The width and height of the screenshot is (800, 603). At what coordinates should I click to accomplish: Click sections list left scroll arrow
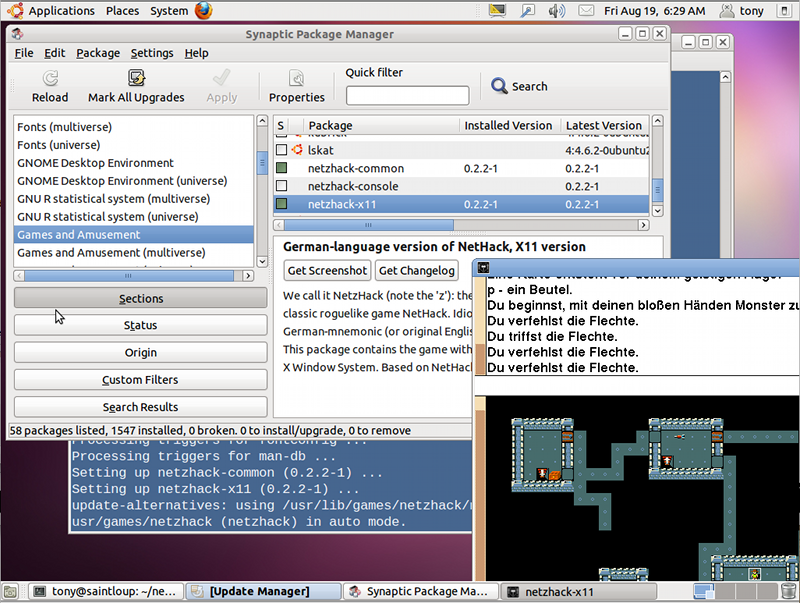click(19, 275)
